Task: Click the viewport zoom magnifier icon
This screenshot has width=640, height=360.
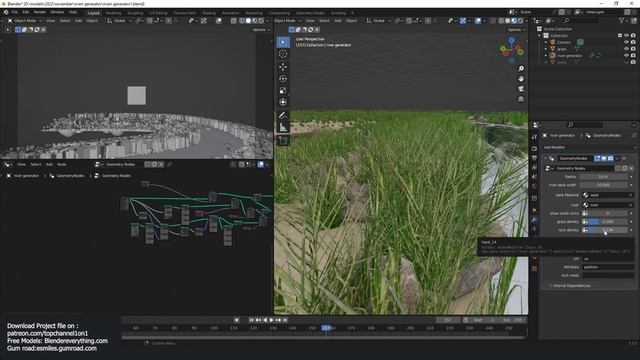Action: [521, 69]
